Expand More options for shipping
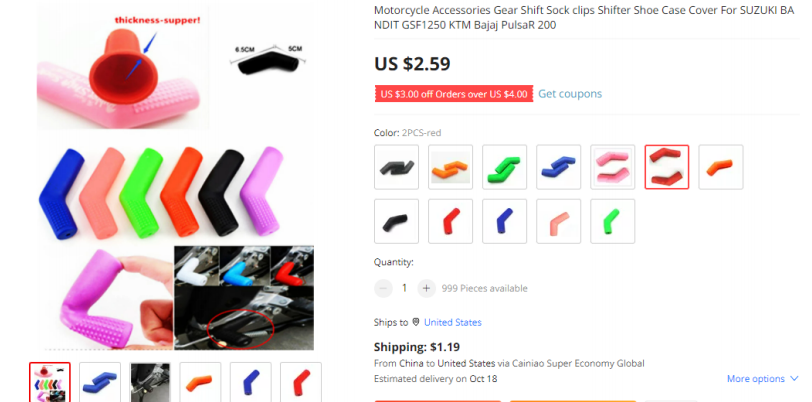The height and width of the screenshot is (402, 812). click(762, 379)
